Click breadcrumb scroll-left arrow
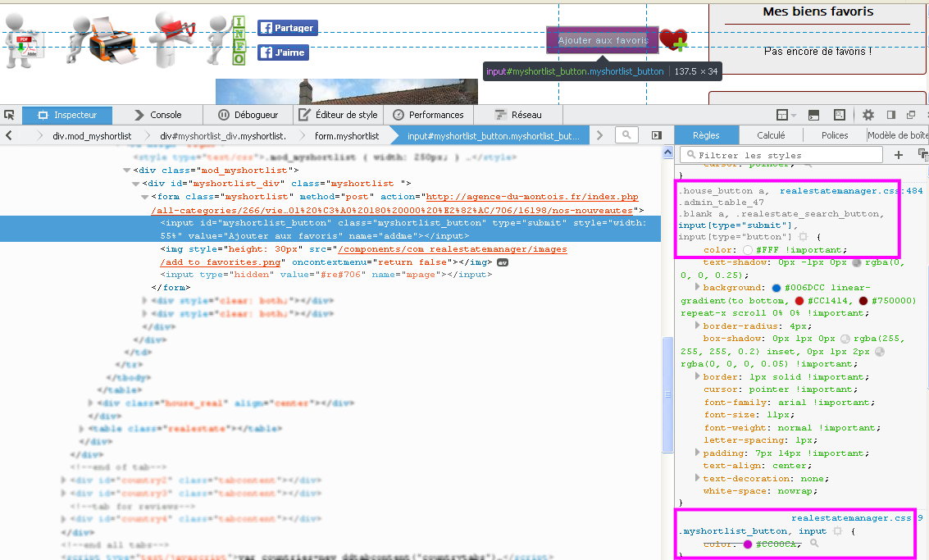Screen dimensions: 929x560 (9, 136)
